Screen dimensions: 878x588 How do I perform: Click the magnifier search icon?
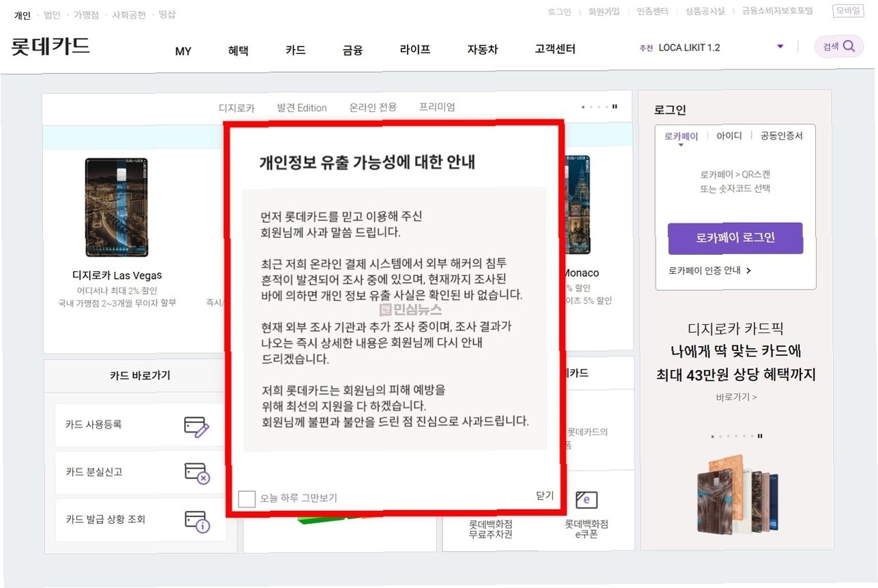pos(849,46)
